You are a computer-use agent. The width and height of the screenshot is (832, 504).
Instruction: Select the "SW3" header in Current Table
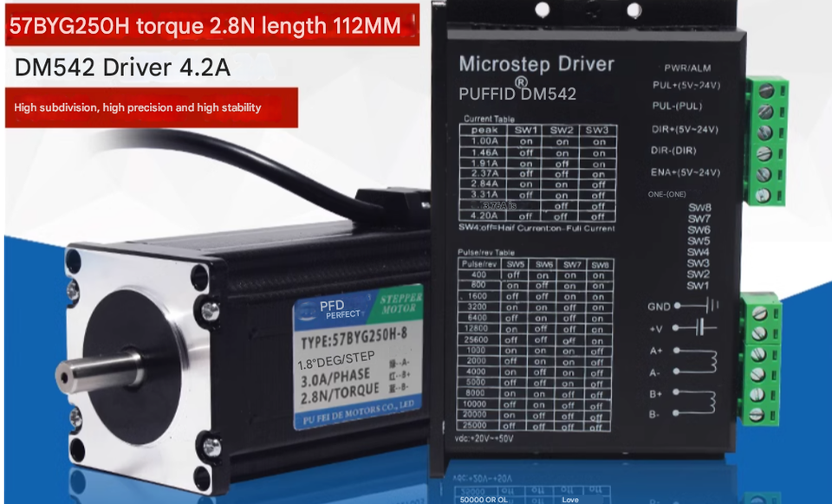(597, 130)
